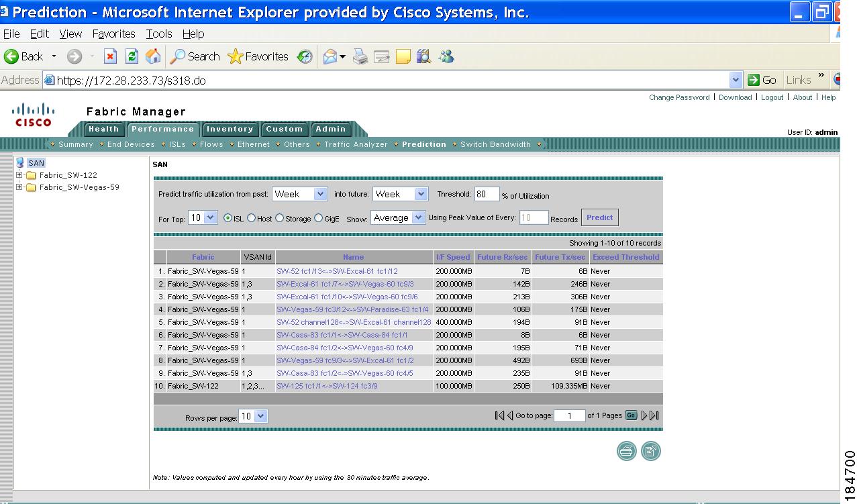Screen dimensions: 857x504
Task: Switch to the Custom tab
Action: pyautogui.click(x=284, y=129)
